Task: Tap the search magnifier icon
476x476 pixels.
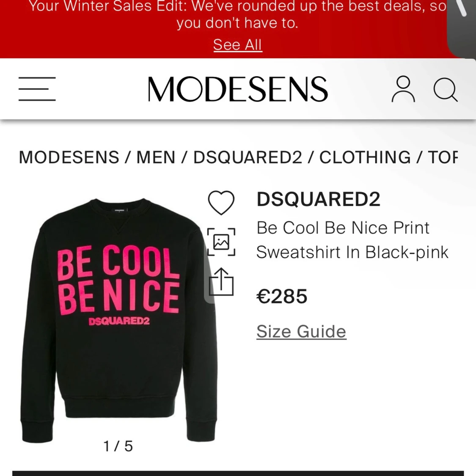Action: (446, 90)
